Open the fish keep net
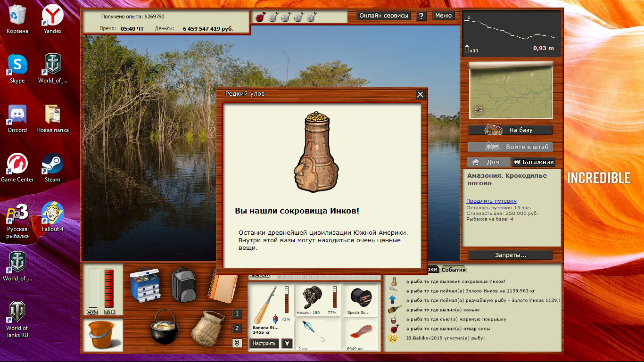This screenshot has width=644, height=362. tap(207, 328)
